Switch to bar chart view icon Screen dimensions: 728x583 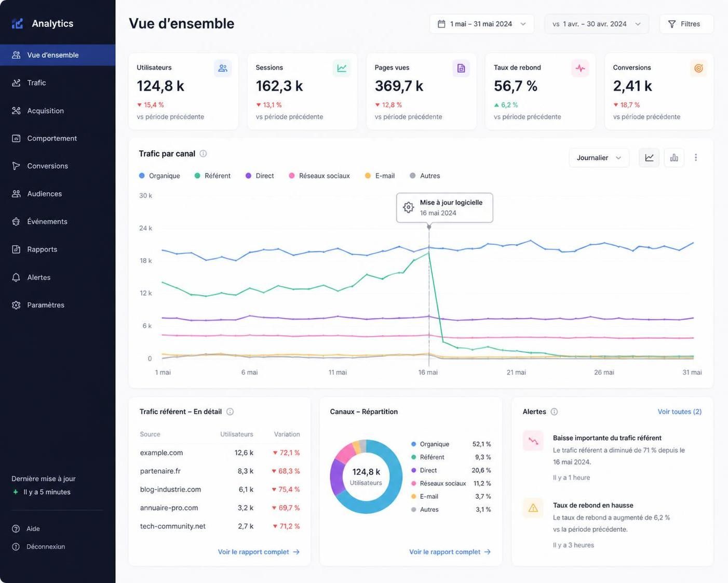tap(674, 157)
